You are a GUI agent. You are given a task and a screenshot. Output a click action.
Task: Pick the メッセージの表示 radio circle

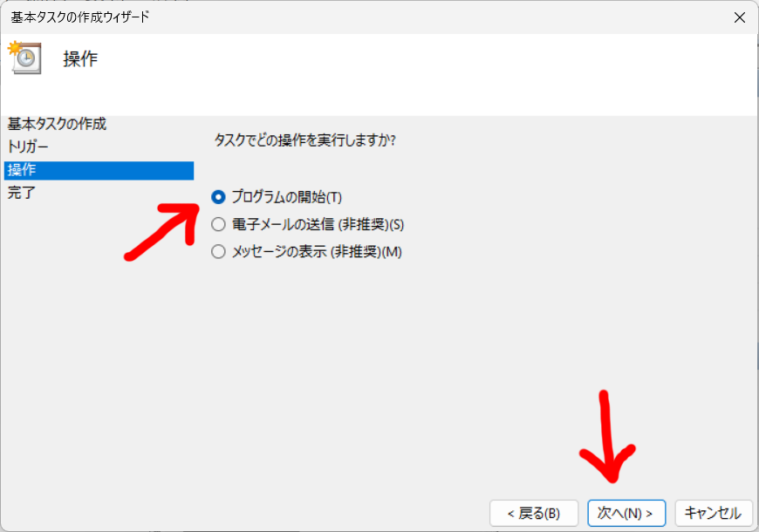tap(218, 251)
